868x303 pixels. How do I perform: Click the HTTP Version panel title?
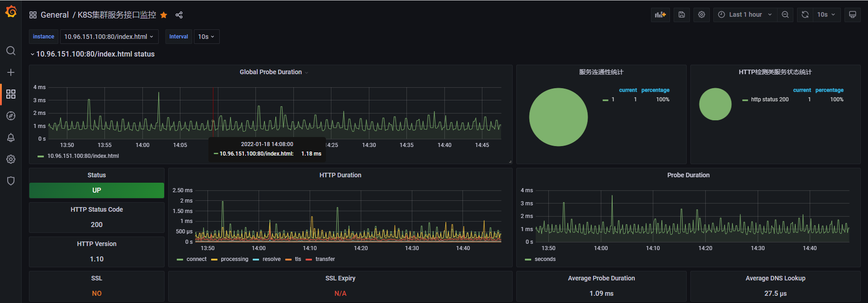point(97,244)
